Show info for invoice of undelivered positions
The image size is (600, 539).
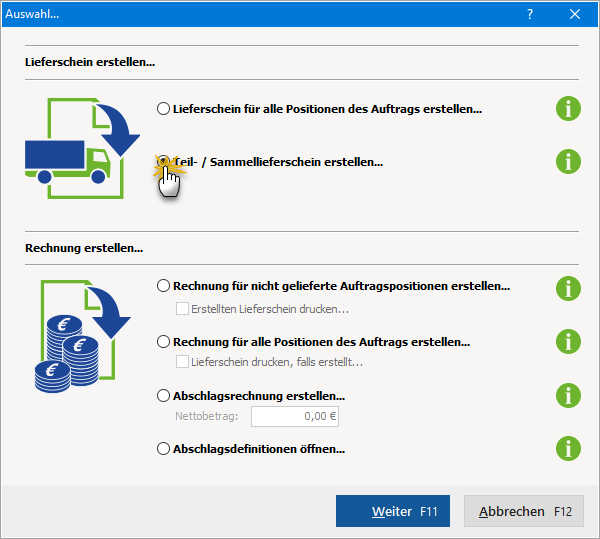[568, 289]
